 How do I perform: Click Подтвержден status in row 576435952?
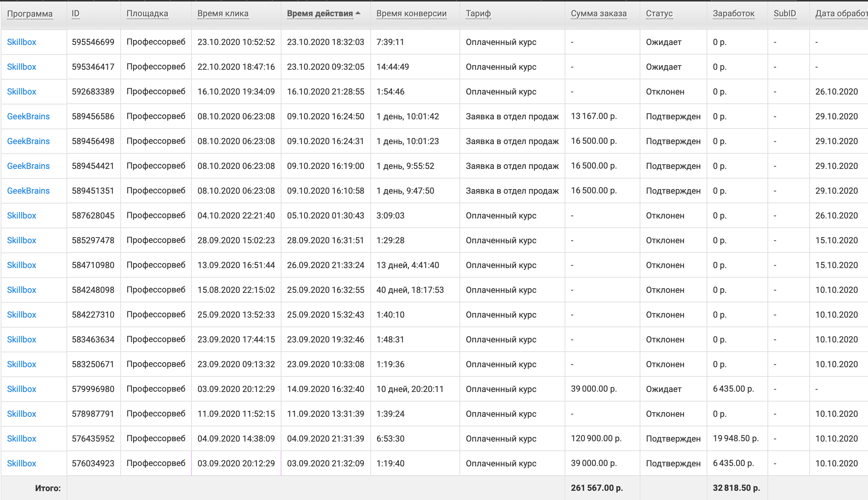[673, 439]
